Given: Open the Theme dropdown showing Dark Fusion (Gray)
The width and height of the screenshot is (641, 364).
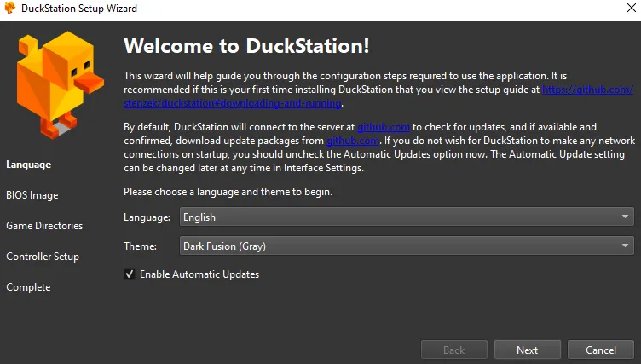Looking at the screenshot, I should pos(407,246).
